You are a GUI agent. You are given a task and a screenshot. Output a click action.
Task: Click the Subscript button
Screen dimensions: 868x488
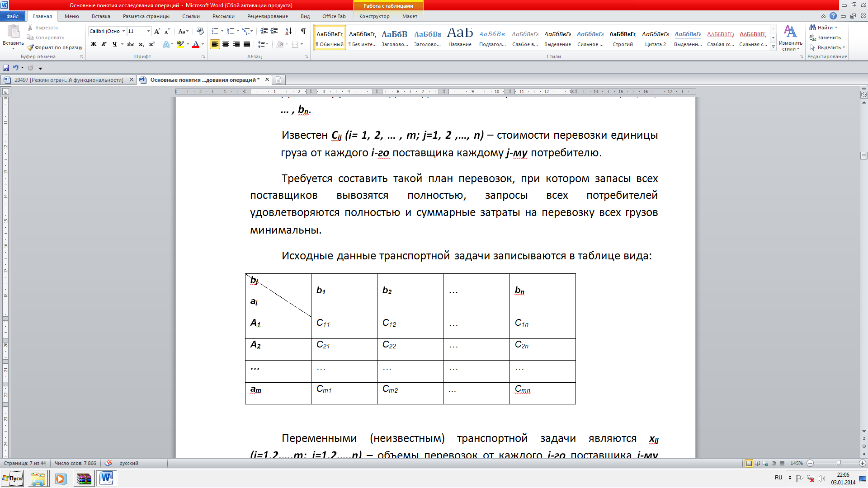click(141, 44)
